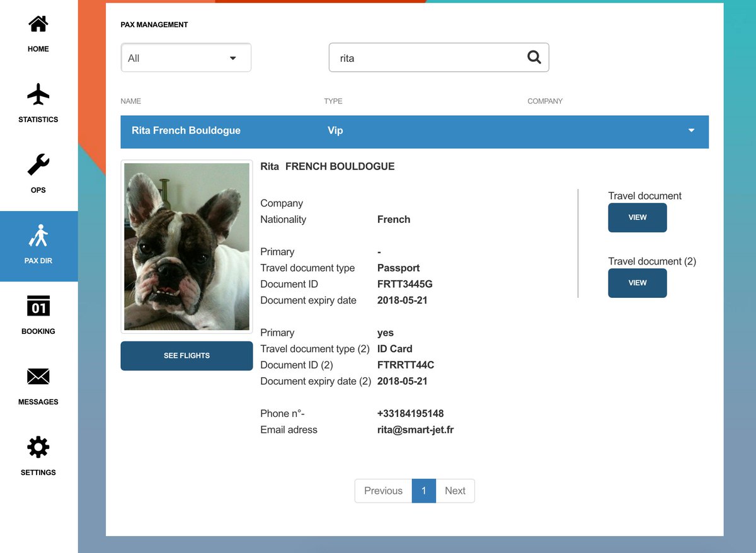Viewport: 756px width, 553px height.
Task: Click the BOOKING sidebar label
Action: 38,331
